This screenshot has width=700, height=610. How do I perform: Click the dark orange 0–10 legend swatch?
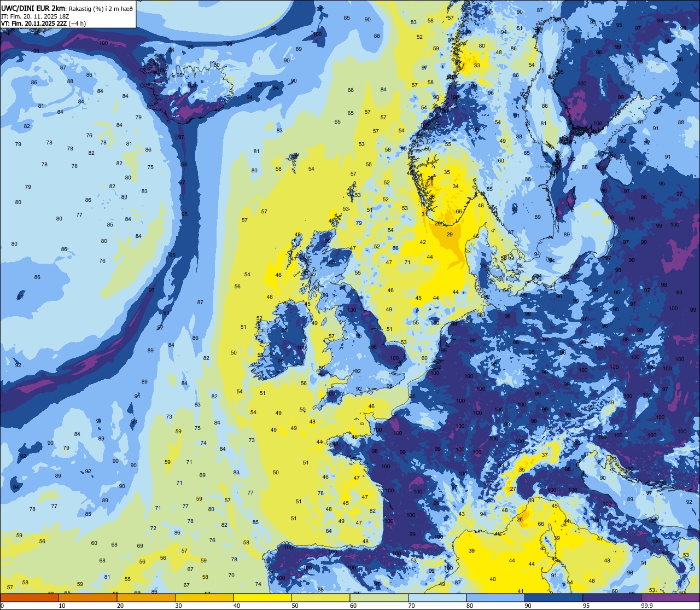[30, 597]
